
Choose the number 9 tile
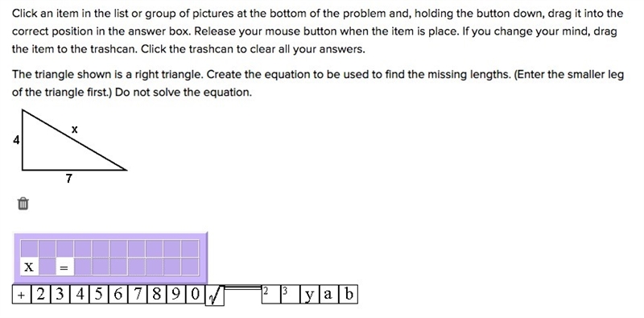[x=176, y=295]
